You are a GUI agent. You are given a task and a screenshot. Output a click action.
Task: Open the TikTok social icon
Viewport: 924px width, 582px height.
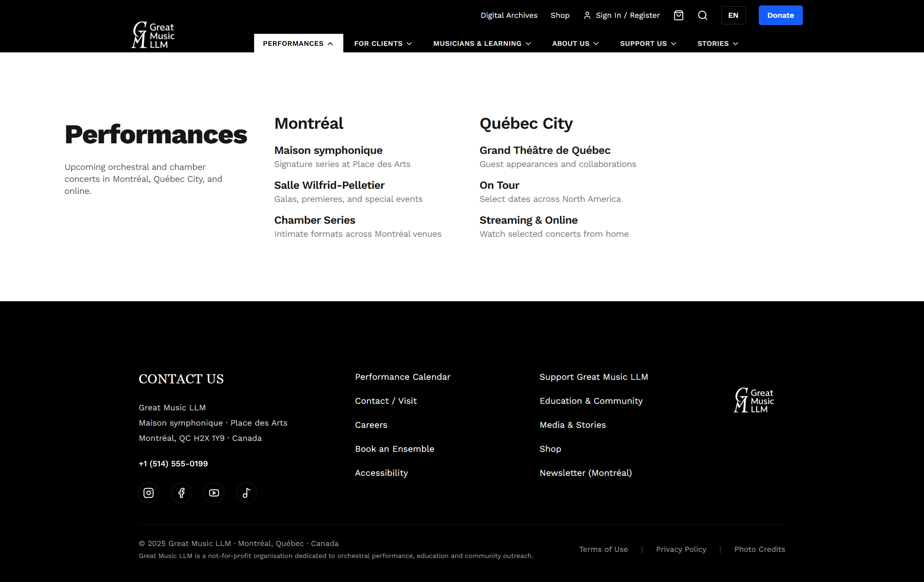[246, 493]
